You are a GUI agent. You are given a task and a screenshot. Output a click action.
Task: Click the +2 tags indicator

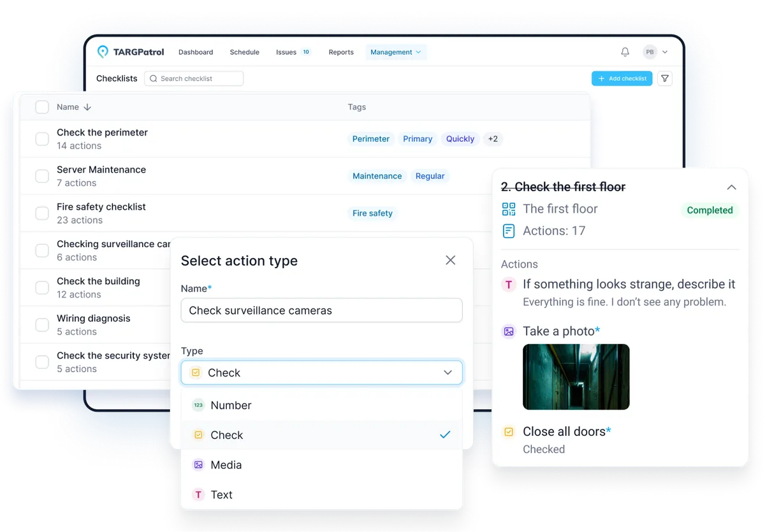pos(493,139)
